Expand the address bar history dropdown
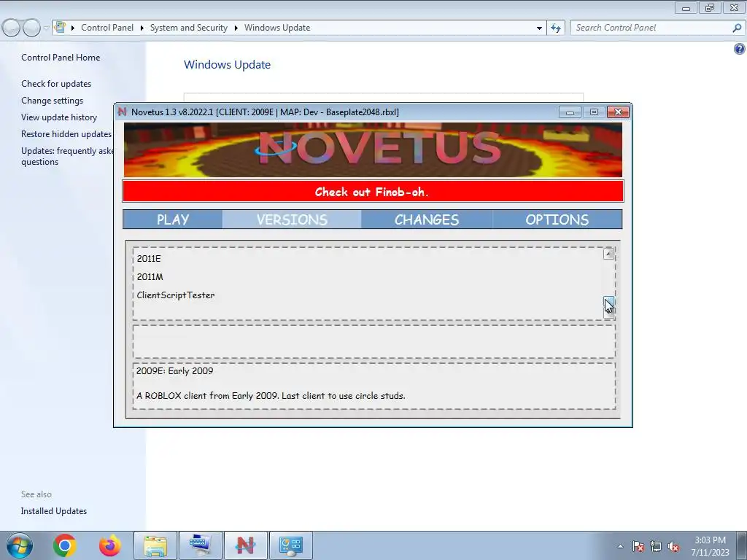 [539, 28]
